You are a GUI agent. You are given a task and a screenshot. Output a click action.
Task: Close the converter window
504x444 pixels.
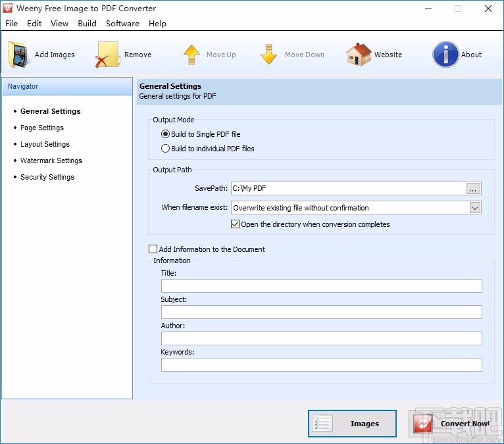point(488,9)
